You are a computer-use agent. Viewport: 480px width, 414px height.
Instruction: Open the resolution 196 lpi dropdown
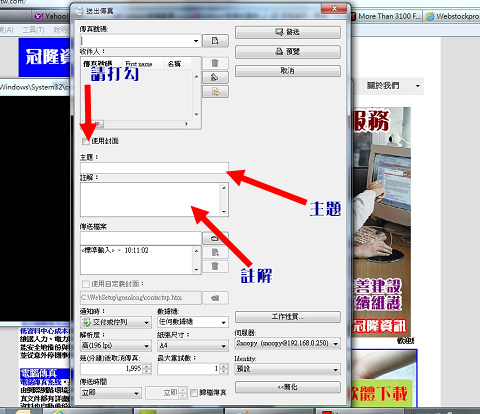[146, 346]
